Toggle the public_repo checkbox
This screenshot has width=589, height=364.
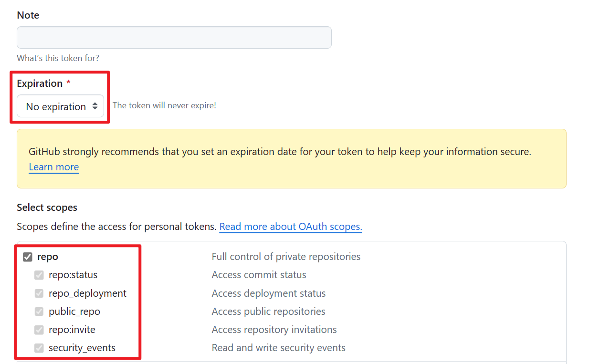39,312
